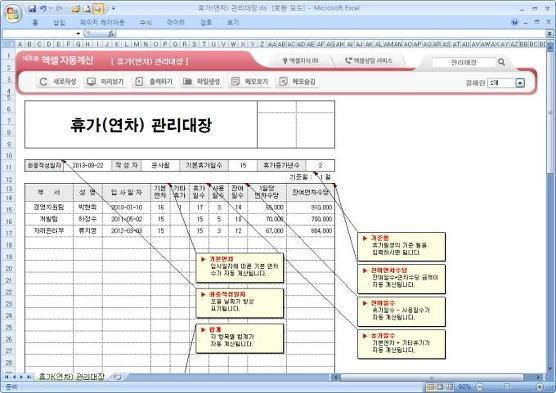
Task: Click the 휴가증가년수 value cell 2
Action: click(x=320, y=165)
